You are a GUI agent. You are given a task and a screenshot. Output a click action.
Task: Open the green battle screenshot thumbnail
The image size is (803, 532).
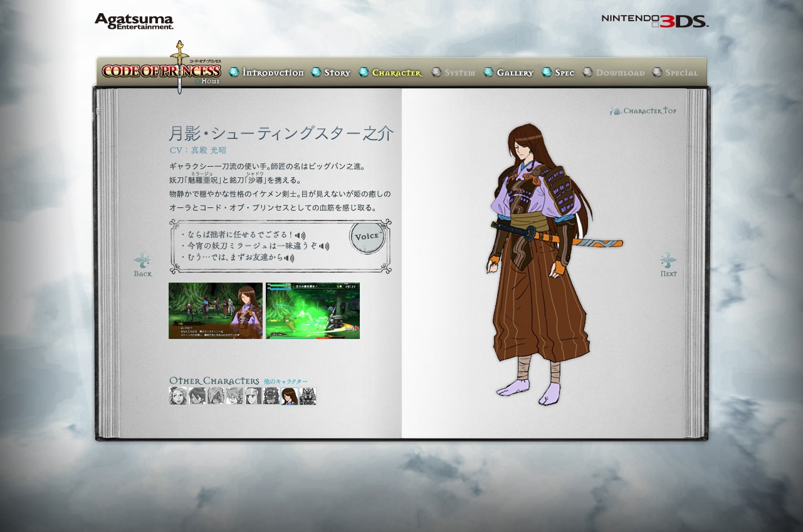click(313, 311)
